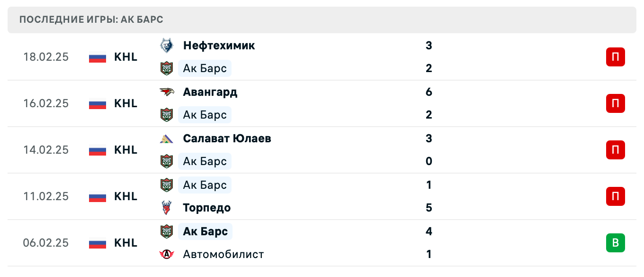The image size is (644, 277).
Task: Click the Neftekhimik wolf team logo
Action: point(166,46)
